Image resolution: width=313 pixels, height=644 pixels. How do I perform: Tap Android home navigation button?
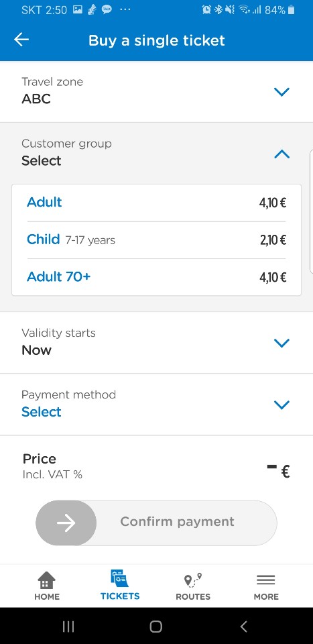[156, 626]
